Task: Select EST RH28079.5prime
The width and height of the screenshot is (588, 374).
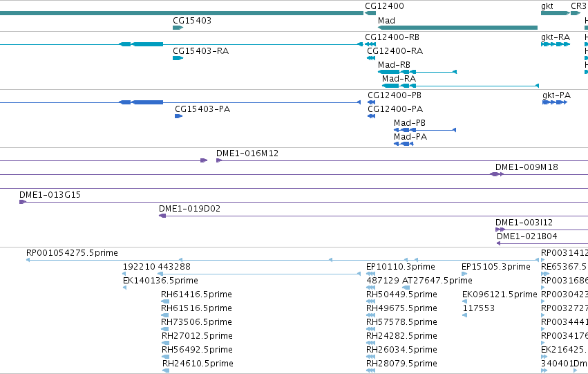Action: 401,364
